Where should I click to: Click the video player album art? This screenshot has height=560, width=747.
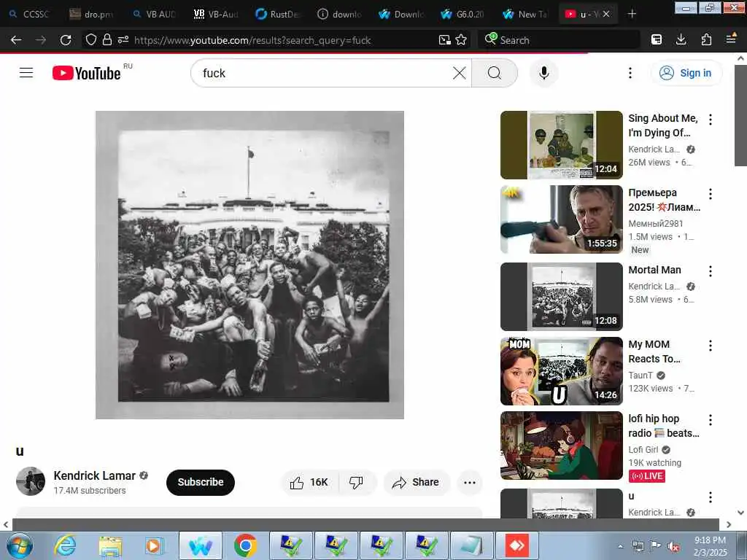click(x=249, y=265)
